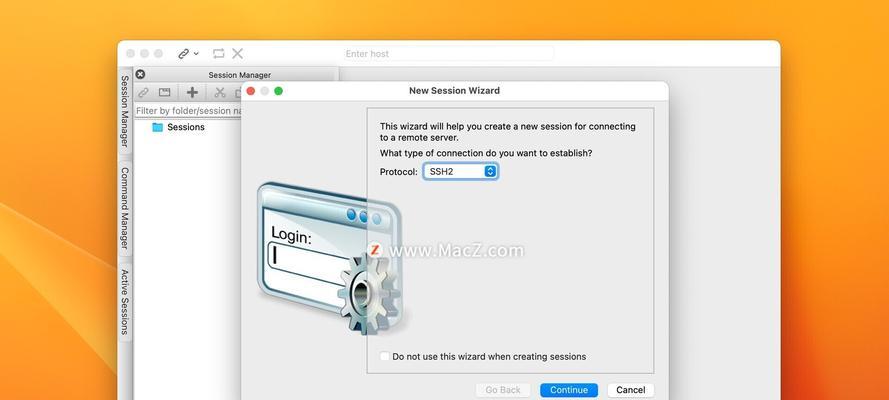Open the Protocol SSH2 dropdown
The image size is (889, 400).
(460, 172)
